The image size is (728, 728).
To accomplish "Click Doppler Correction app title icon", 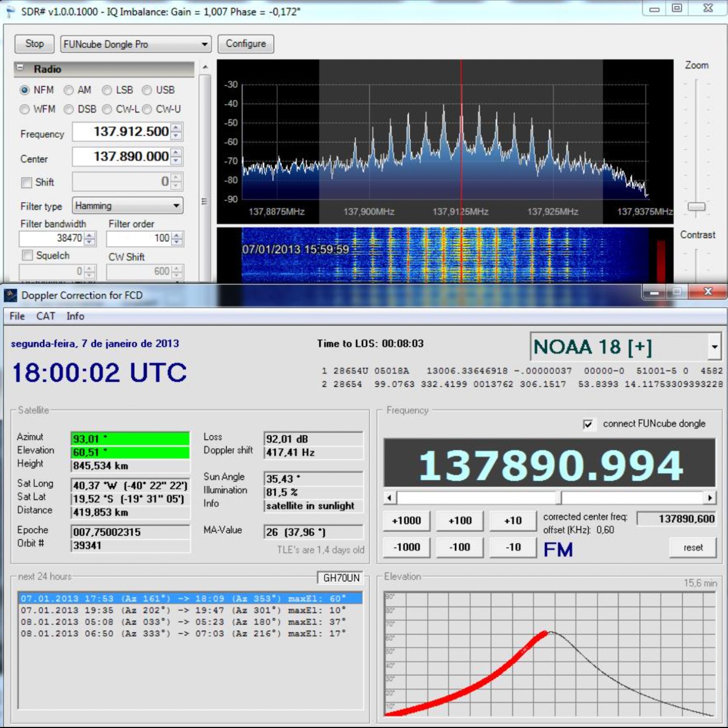I will coord(11,295).
